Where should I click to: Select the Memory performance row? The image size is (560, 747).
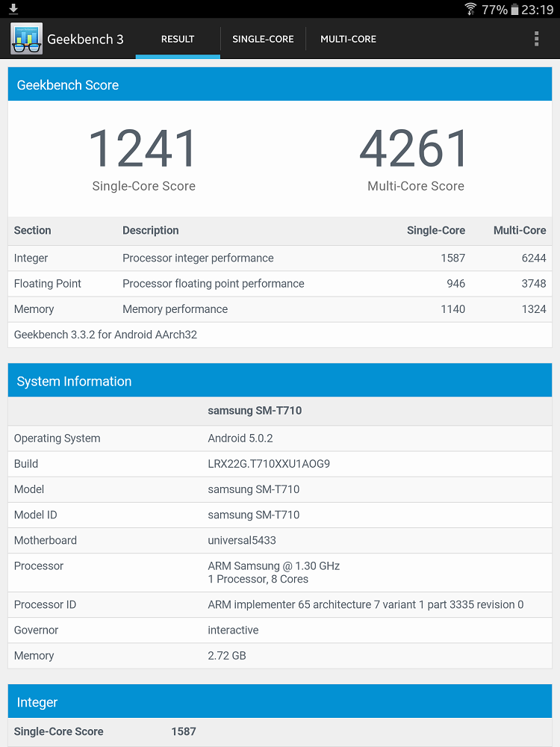(280, 309)
